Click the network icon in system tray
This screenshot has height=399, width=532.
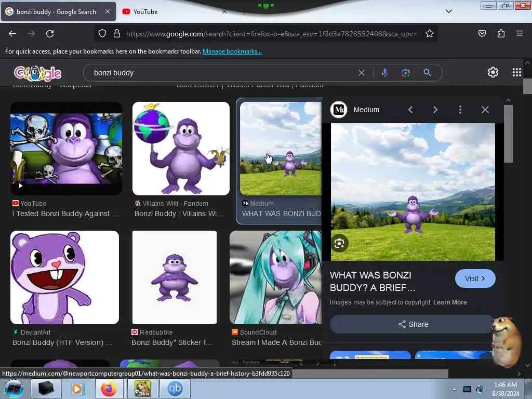click(x=467, y=389)
